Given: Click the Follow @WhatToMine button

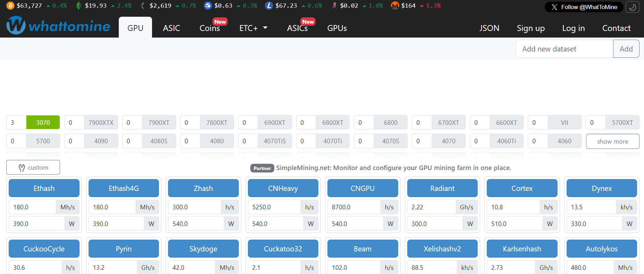Looking at the screenshot, I should 584,7.
